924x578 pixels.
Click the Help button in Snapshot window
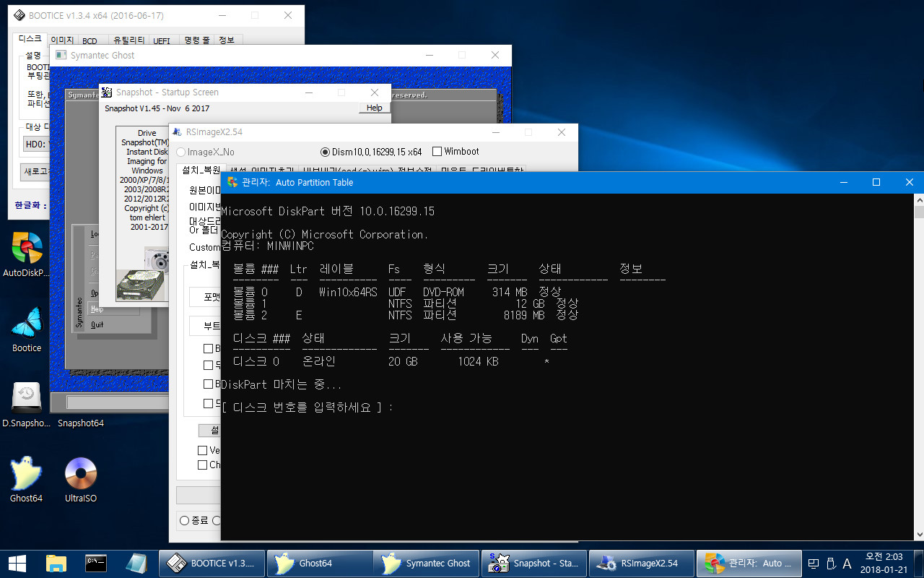374,108
